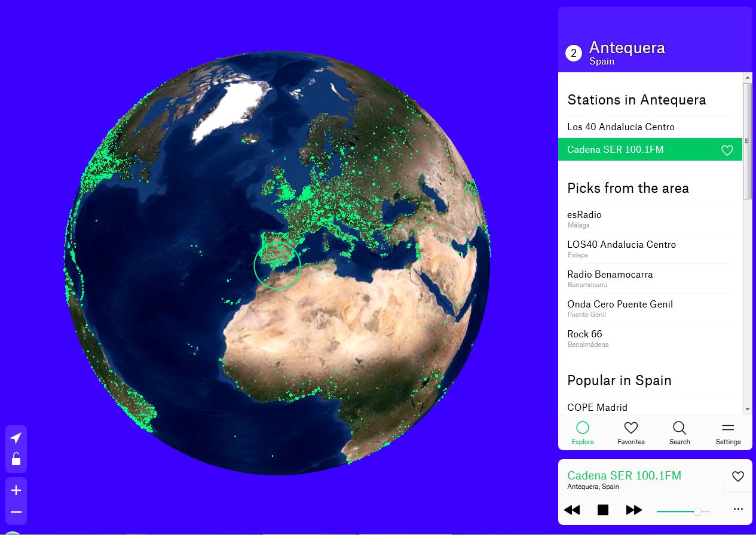This screenshot has height=535, width=756.
Task: Play Los 40 Andalucía Centro
Action: coord(650,127)
